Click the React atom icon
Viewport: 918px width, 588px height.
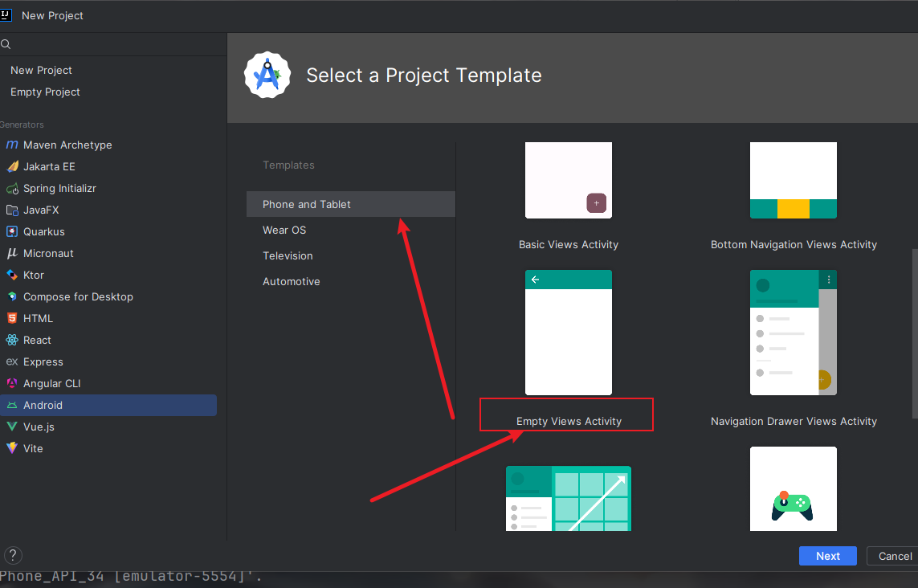(12, 340)
